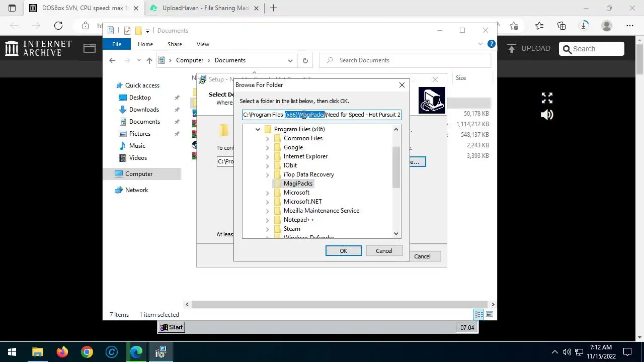
Task: Expand the Microsoft folder node
Action: [x=268, y=193]
